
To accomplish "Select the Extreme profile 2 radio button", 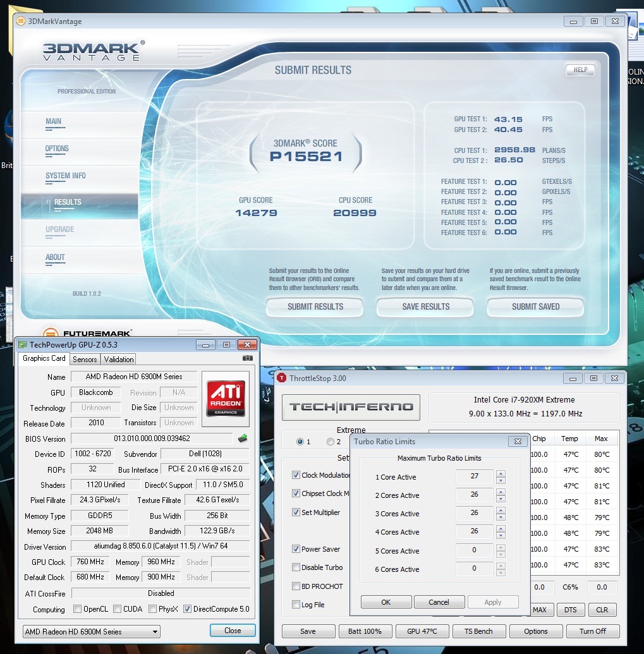I will click(x=331, y=442).
